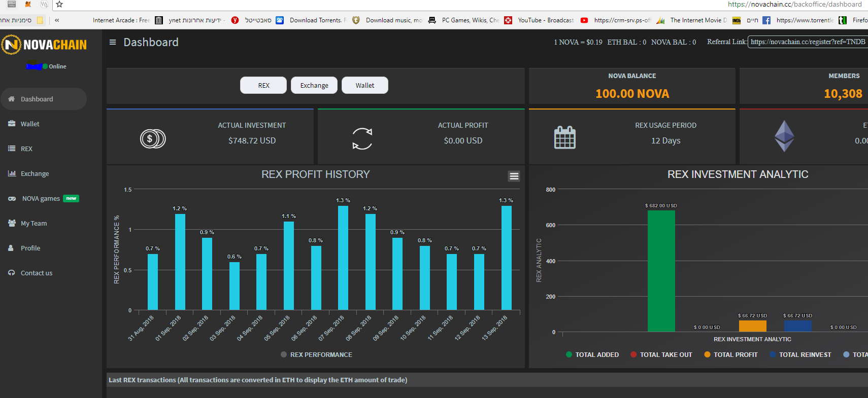This screenshot has height=398, width=868.
Task: Bookmark this page with the star icon
Action: point(59,4)
